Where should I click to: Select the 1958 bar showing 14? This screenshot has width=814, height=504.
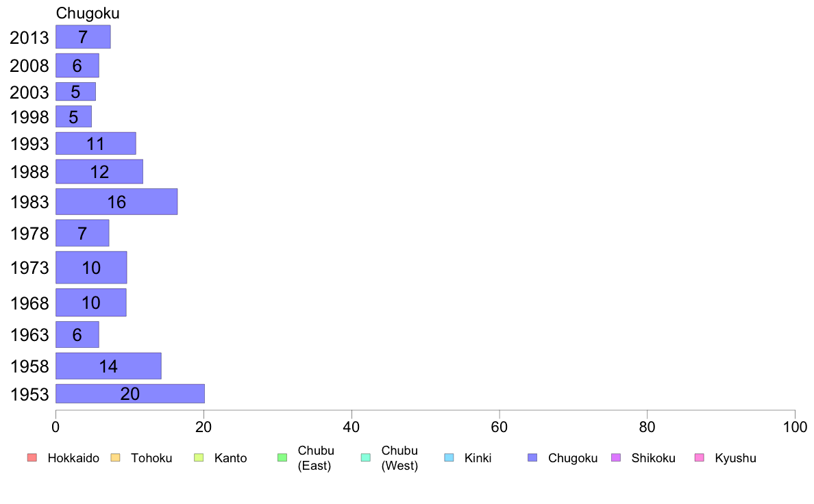pyautogui.click(x=108, y=366)
